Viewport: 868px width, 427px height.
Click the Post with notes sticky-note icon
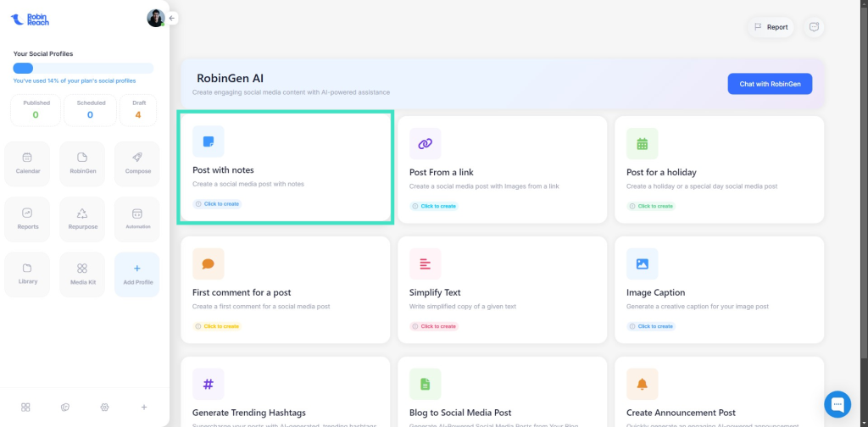coord(209,141)
